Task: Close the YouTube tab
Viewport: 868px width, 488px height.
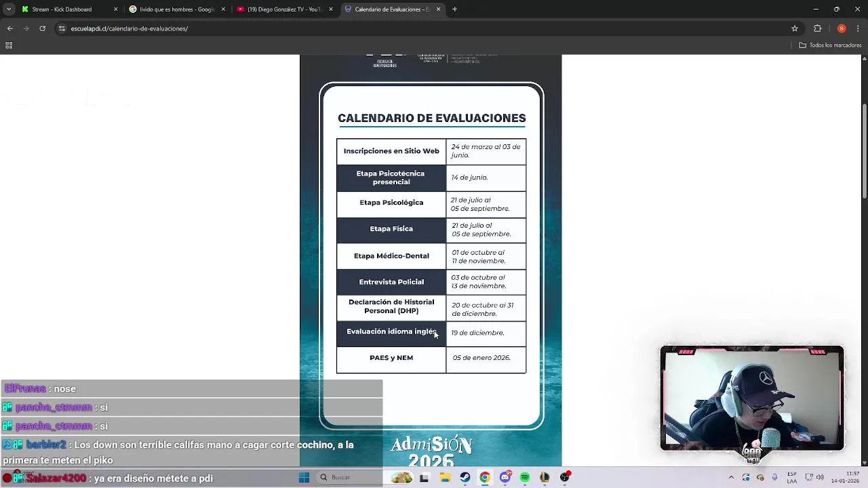Action: [x=331, y=9]
